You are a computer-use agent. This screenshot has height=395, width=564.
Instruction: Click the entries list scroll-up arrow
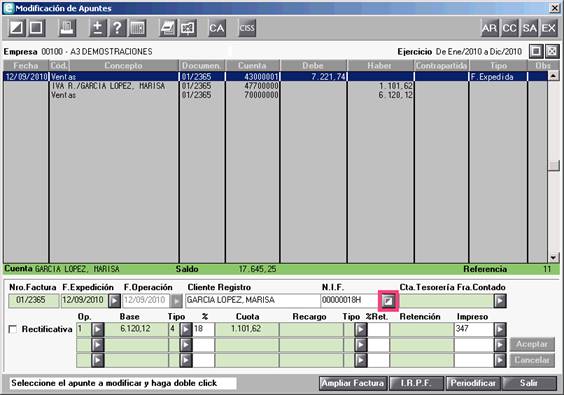tap(554, 76)
